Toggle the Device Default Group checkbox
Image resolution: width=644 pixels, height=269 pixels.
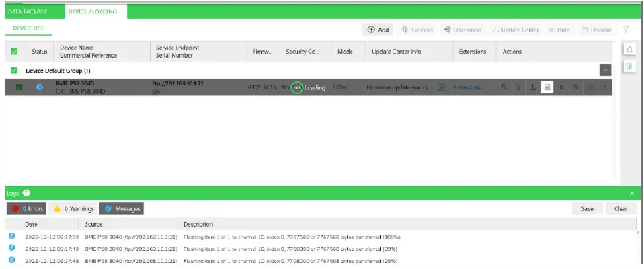click(x=14, y=70)
